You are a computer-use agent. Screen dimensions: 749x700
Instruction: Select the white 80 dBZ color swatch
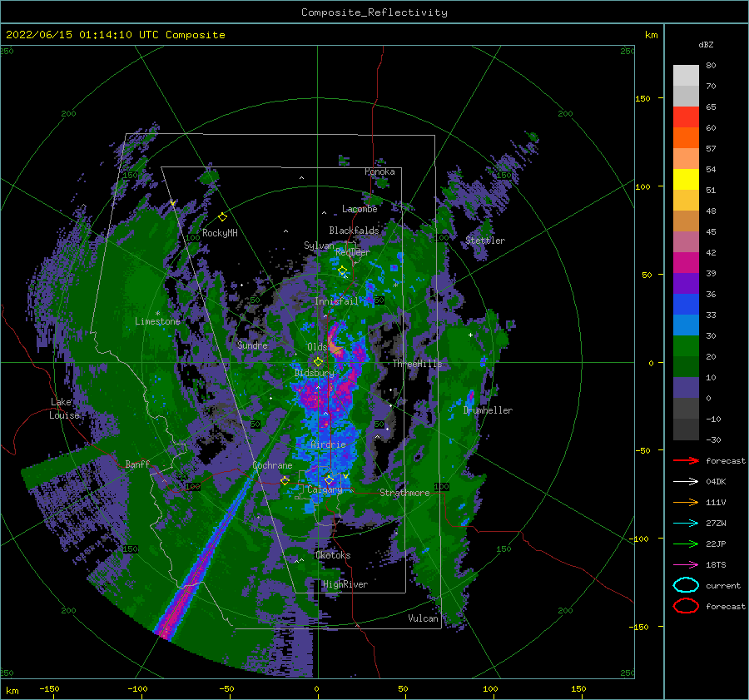(686, 75)
